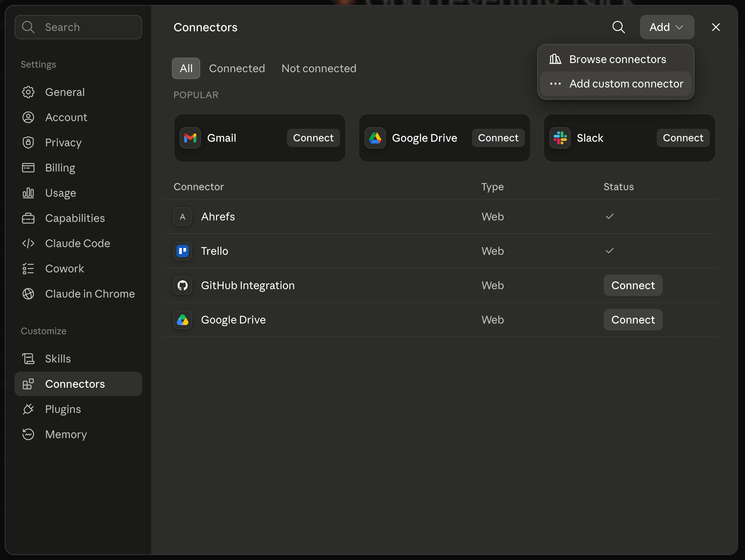Click the Memory history icon
745x560 pixels.
(28, 434)
